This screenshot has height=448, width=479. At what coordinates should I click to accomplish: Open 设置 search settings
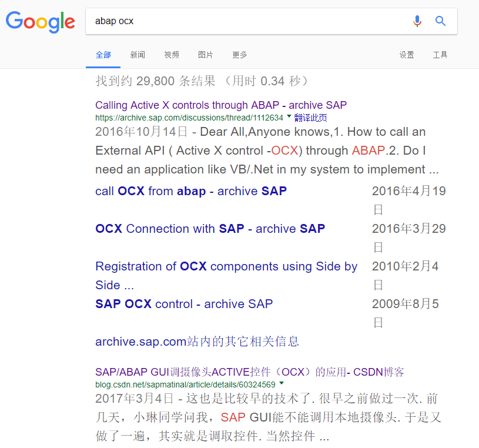[x=407, y=55]
